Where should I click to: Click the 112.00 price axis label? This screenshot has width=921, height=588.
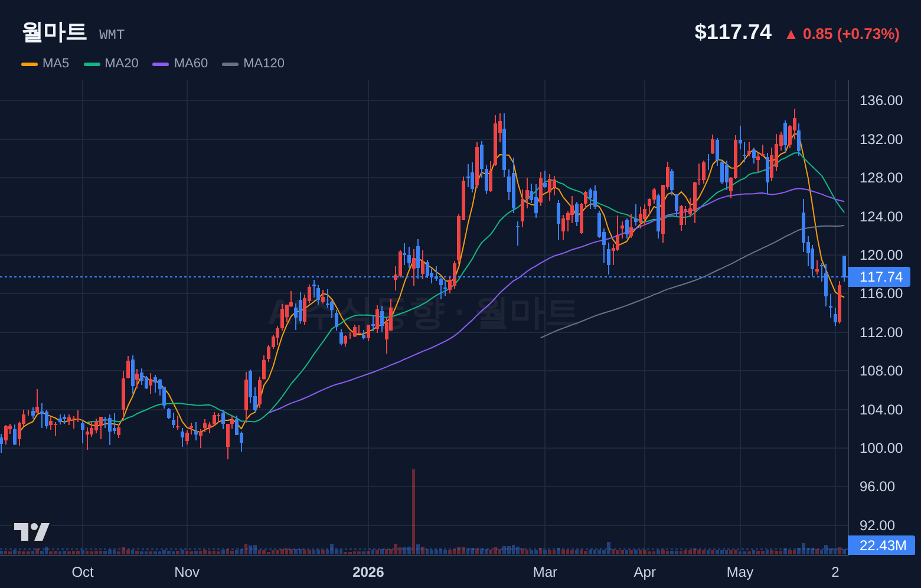881,332
